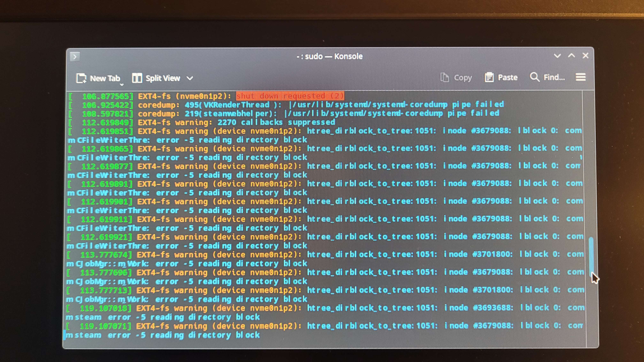Open the hamburger menu

point(580,77)
